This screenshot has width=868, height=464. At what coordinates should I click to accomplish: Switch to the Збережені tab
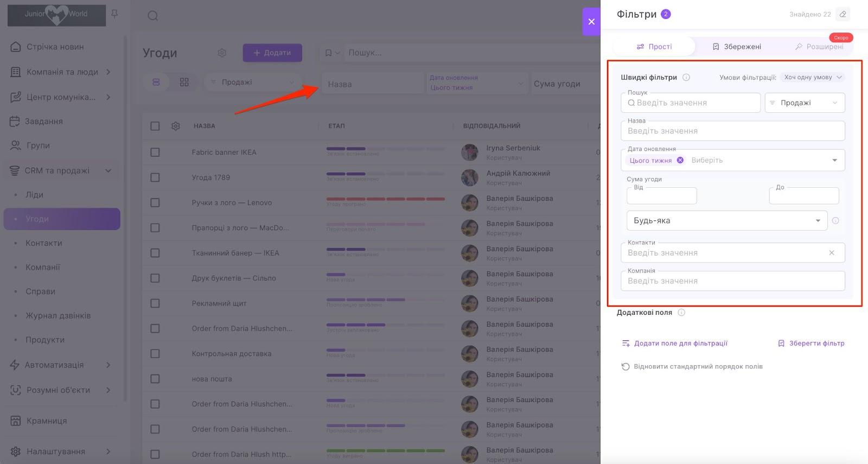[736, 47]
